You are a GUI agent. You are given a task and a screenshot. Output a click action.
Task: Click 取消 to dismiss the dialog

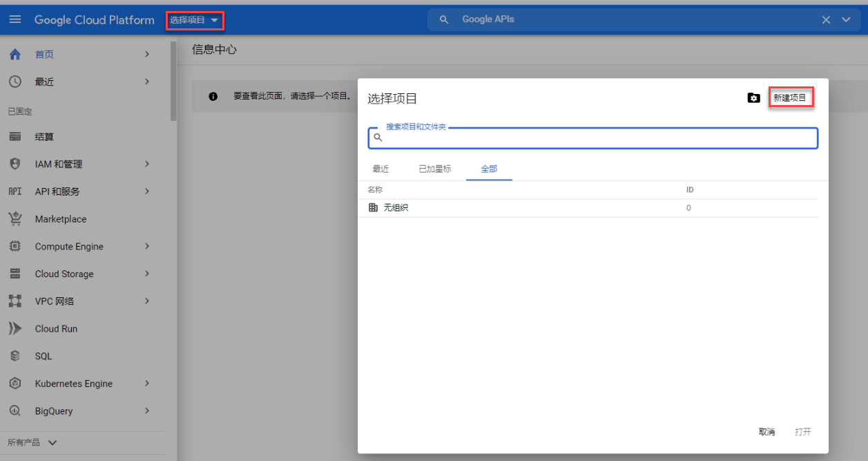coord(766,432)
